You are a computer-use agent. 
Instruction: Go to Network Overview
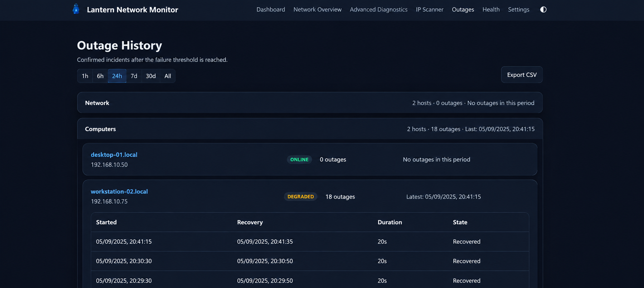tap(317, 10)
